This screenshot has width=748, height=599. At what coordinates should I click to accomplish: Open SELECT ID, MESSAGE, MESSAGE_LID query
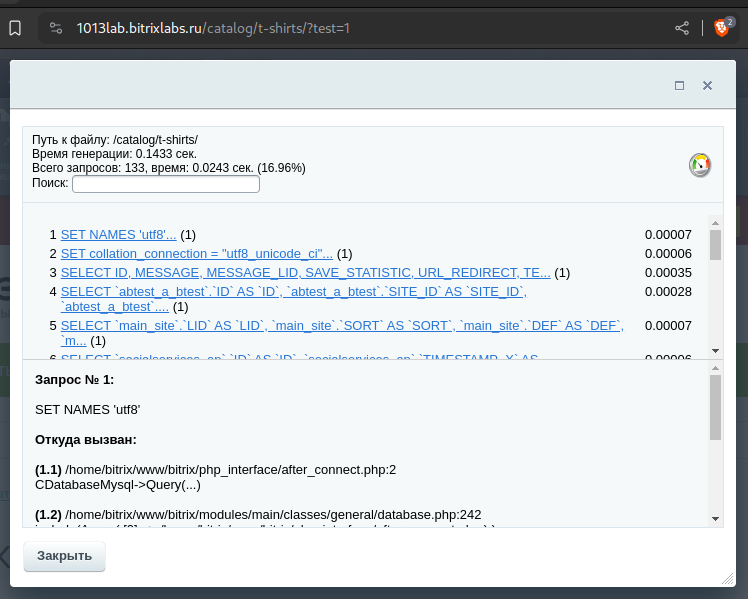tap(305, 273)
